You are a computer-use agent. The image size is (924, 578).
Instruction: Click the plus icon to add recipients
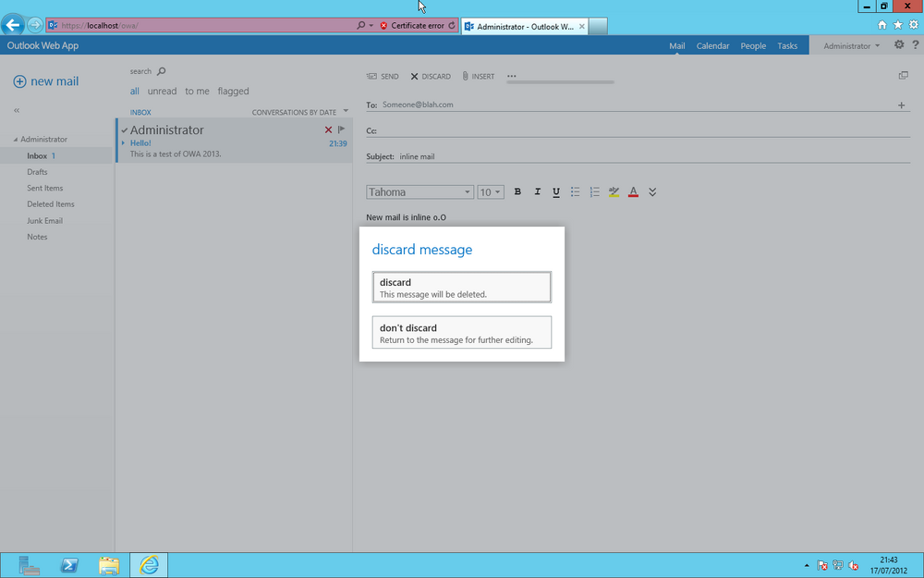pos(901,105)
